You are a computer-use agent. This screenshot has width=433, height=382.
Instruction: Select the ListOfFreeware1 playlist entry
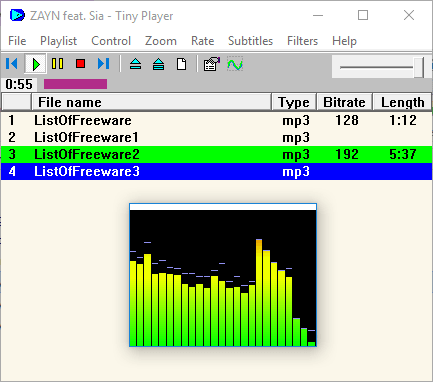[216, 137]
